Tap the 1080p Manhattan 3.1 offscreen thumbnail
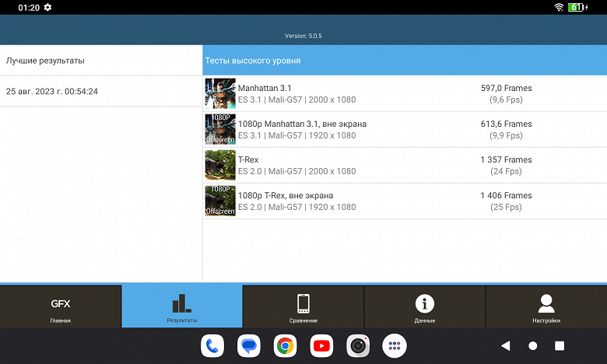The image size is (607, 364). 220,129
